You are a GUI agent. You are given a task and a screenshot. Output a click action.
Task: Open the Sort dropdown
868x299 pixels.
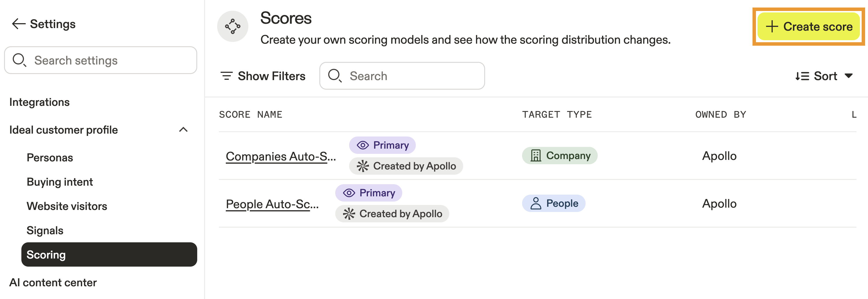824,76
